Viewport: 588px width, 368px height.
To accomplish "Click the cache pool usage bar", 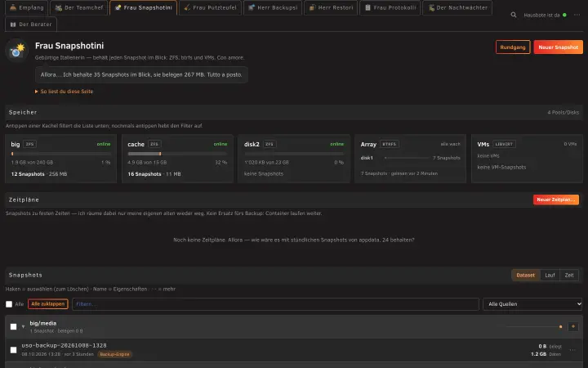I will [x=177, y=154].
